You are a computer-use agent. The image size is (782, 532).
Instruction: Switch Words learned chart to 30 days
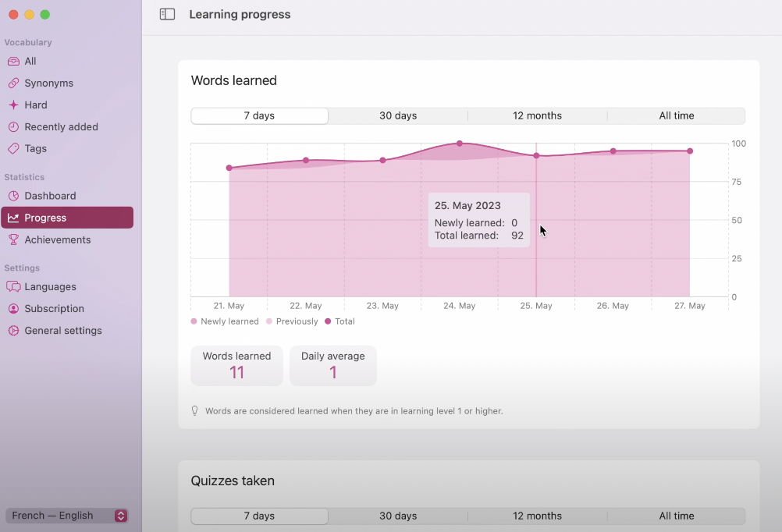coord(398,115)
